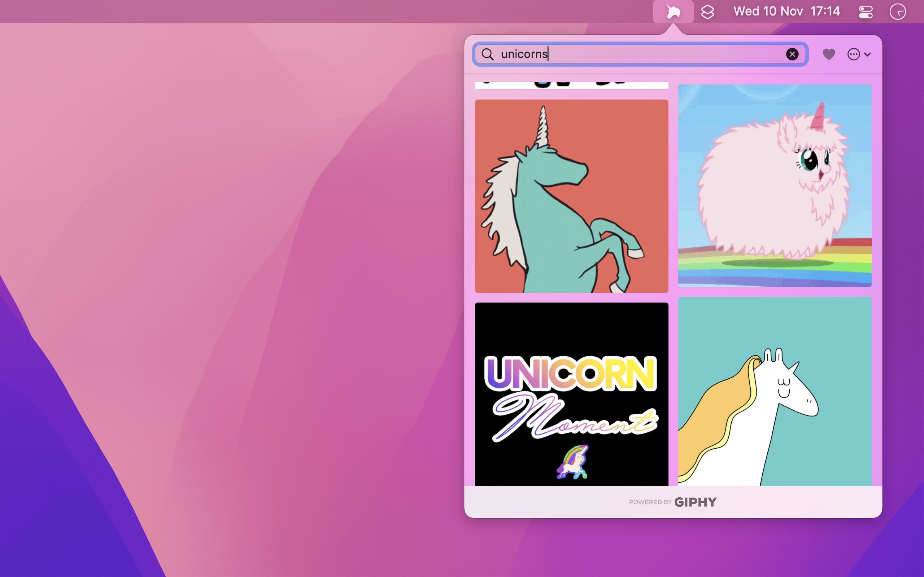This screenshot has height=577, width=924.
Task: Open the POWERED BY GIPHY link
Action: 673,502
